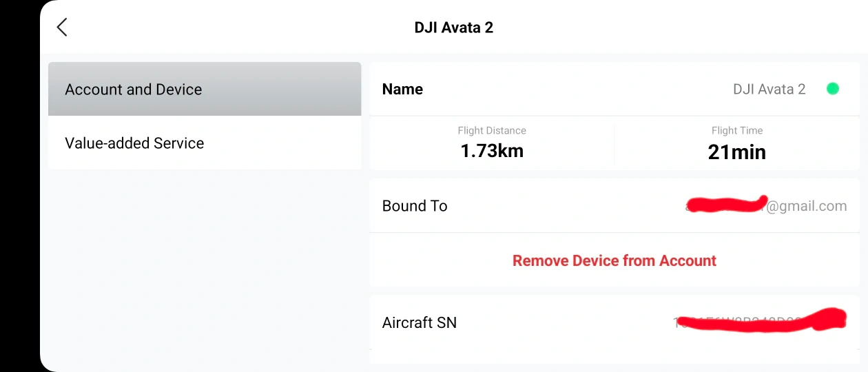Click the red scribble over the email
This screenshot has height=372, width=868.
click(x=727, y=205)
